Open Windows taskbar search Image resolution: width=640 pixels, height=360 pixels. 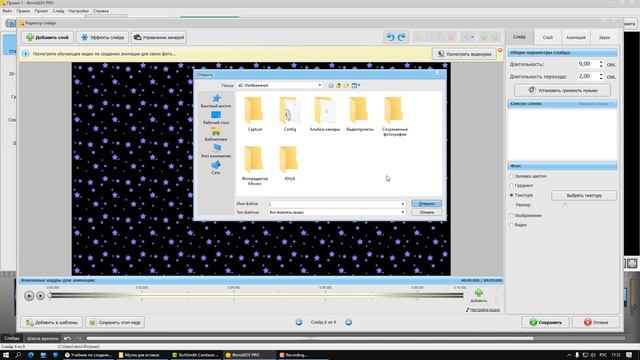click(x=18, y=355)
